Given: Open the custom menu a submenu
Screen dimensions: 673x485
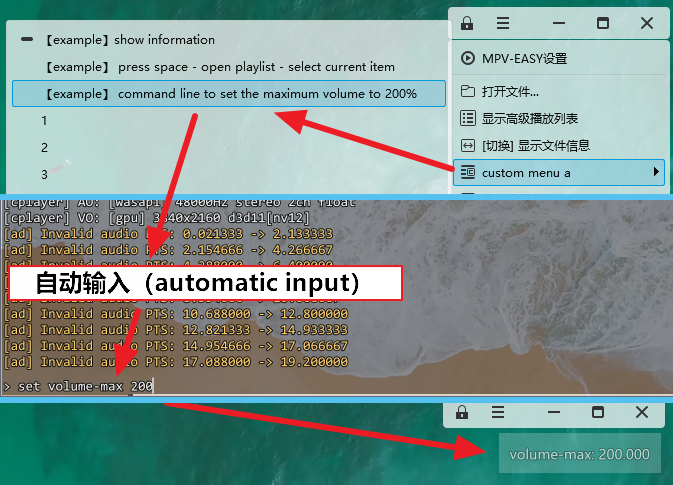Looking at the screenshot, I should (x=559, y=173).
